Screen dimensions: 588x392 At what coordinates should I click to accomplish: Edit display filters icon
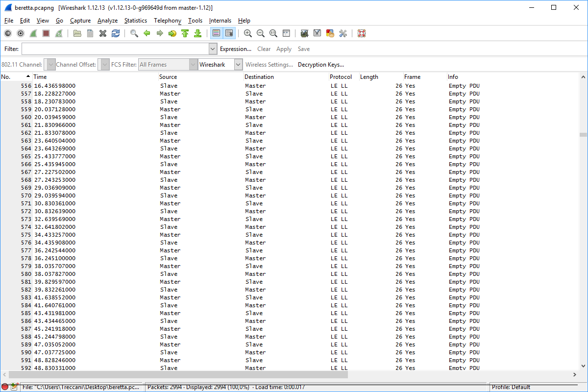click(317, 33)
